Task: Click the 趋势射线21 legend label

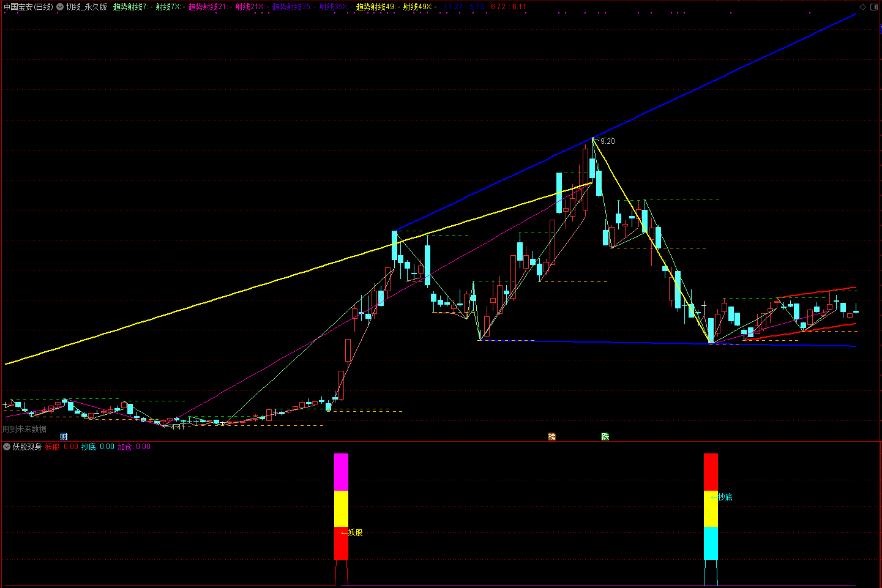Action: (x=210, y=7)
